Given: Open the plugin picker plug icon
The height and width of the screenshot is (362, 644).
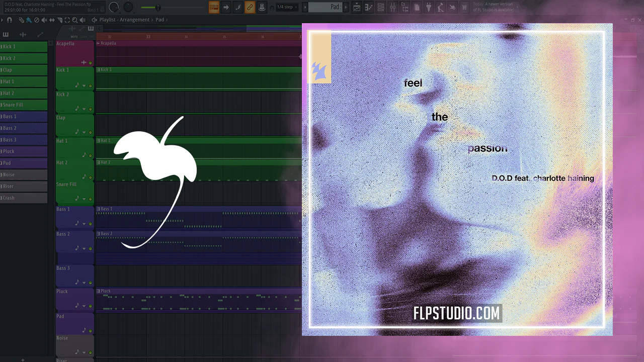Looking at the screenshot, I should point(429,7).
